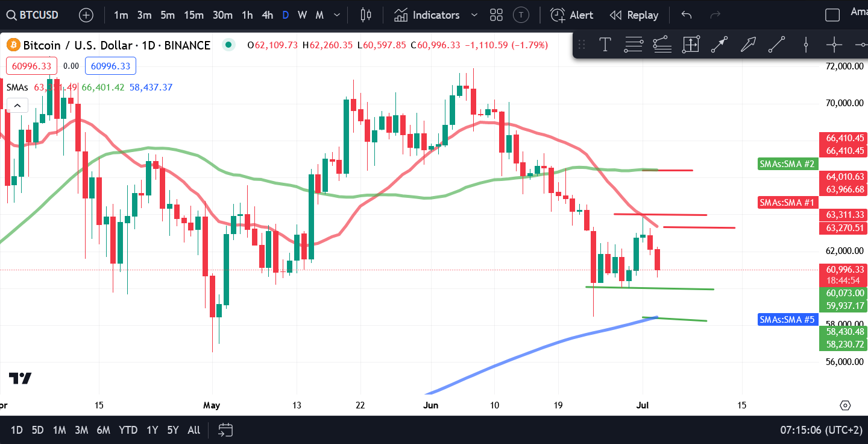Collapse the indicator legend chevron
Screen dimensions: 868x444
[17, 106]
